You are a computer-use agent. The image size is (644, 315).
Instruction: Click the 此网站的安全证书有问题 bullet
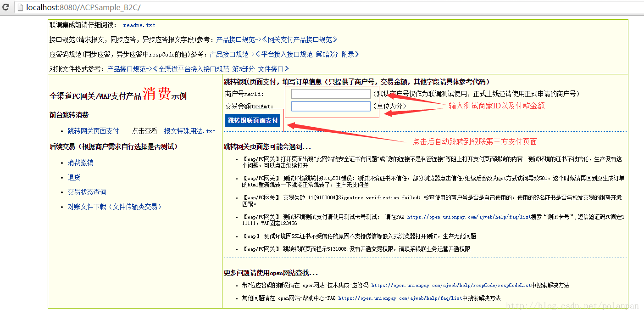432,162
